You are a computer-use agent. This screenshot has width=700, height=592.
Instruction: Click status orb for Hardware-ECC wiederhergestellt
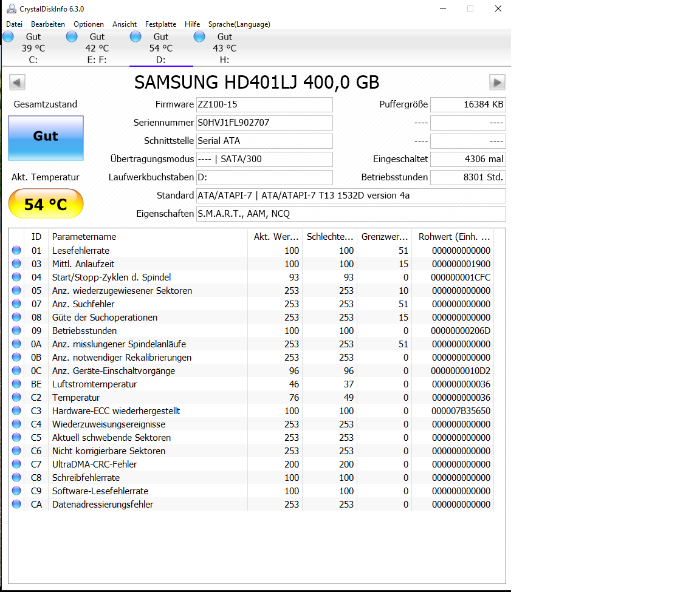(16, 410)
